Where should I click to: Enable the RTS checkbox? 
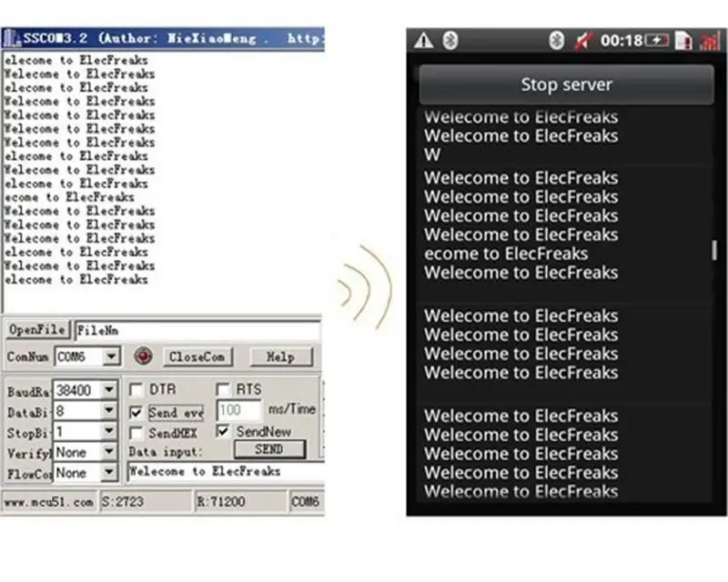(223, 389)
